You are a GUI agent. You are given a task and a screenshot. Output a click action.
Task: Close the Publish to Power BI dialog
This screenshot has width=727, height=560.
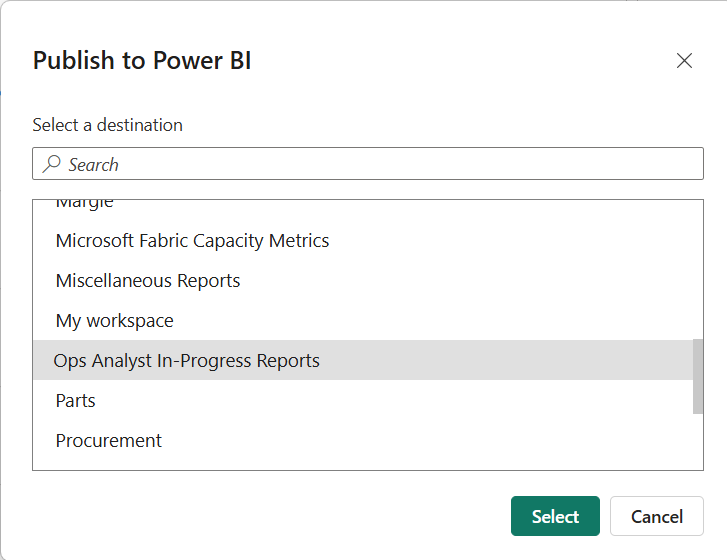pos(684,61)
